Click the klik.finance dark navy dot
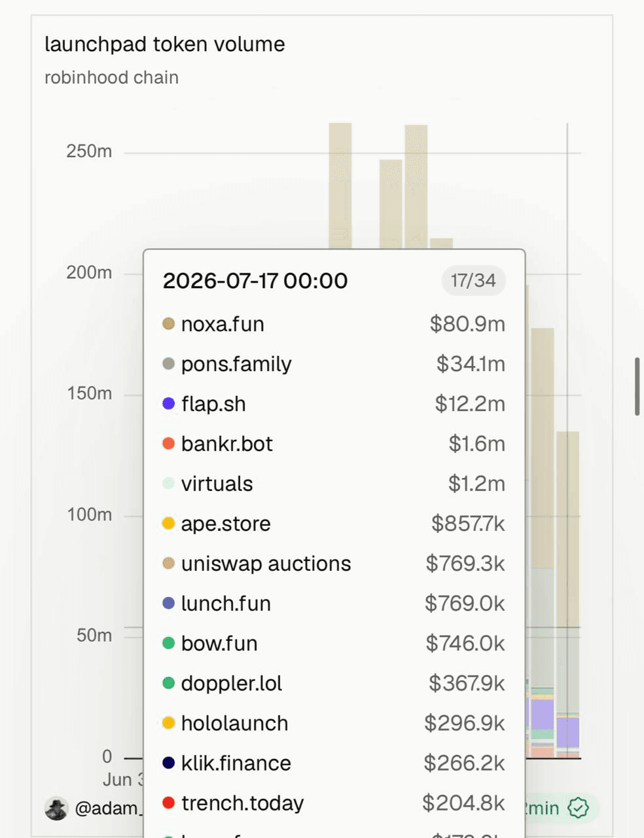Image resolution: width=644 pixels, height=838 pixels. click(168, 763)
